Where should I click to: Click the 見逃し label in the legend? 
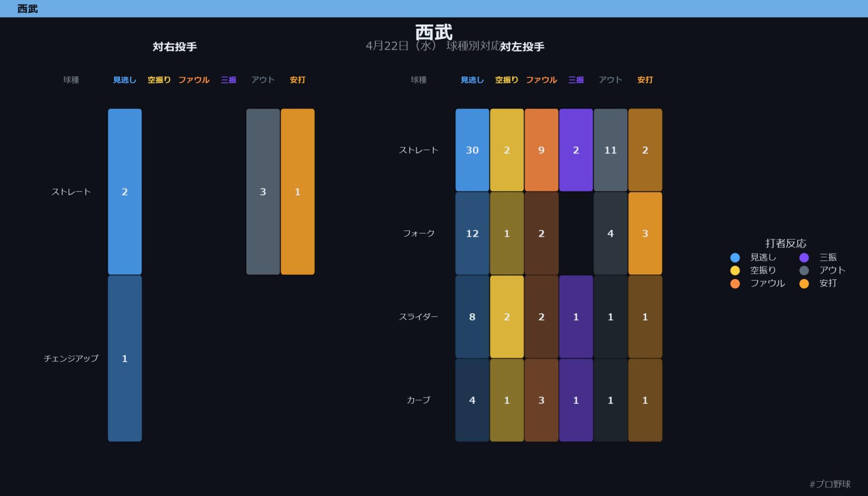pyautogui.click(x=763, y=257)
